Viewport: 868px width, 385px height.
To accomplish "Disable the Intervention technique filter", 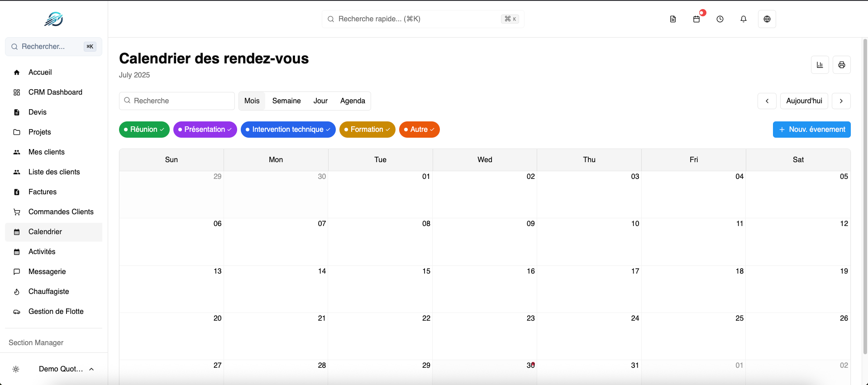I will [x=288, y=130].
